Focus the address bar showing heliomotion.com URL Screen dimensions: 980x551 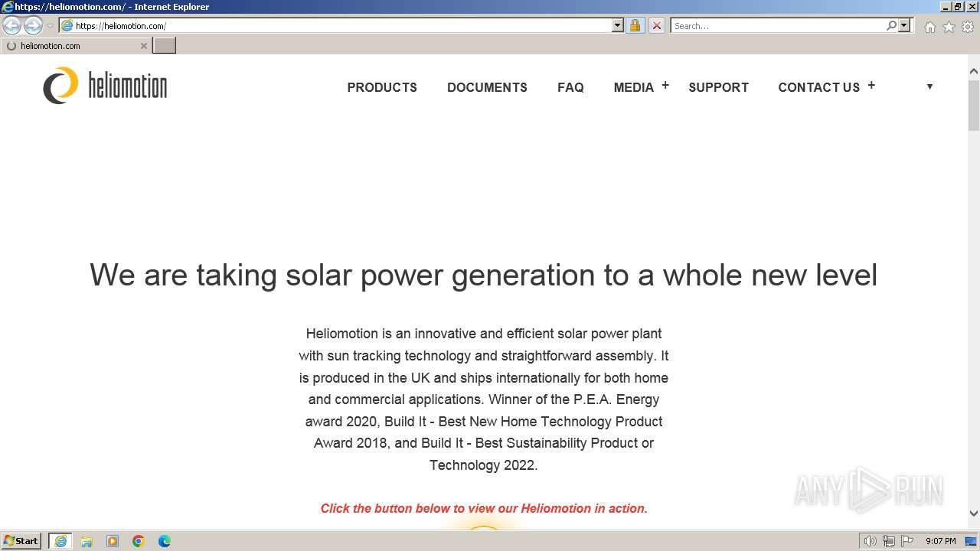coord(335,26)
